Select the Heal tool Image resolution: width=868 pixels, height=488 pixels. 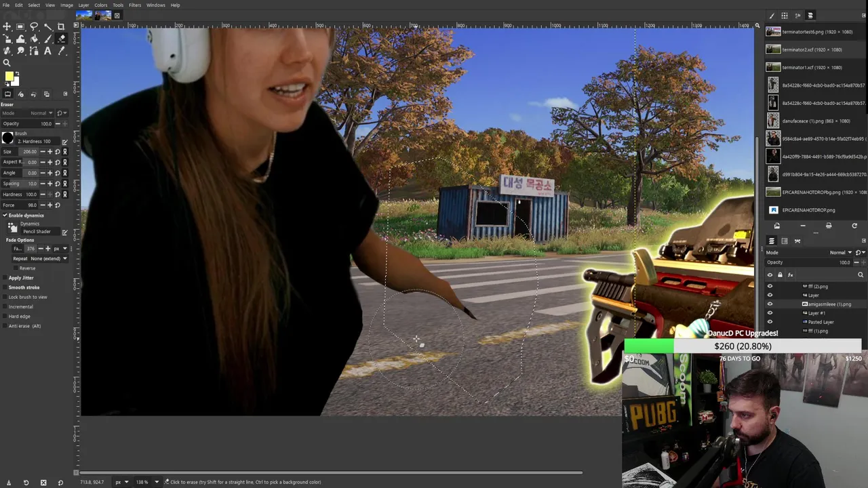click(x=7, y=51)
